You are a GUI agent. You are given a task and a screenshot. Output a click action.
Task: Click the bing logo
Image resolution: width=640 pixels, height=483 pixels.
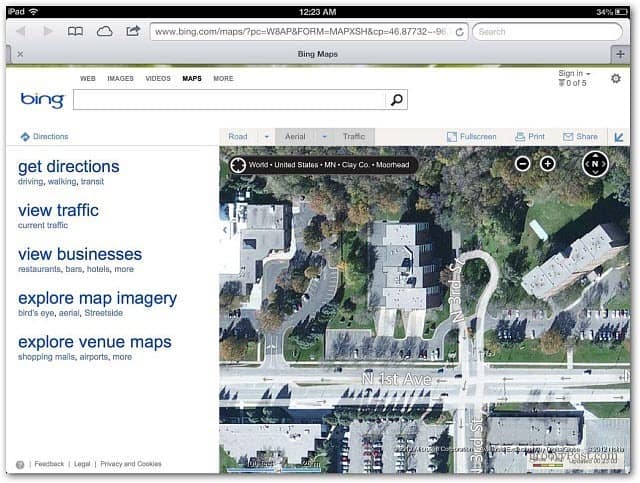tap(42, 99)
